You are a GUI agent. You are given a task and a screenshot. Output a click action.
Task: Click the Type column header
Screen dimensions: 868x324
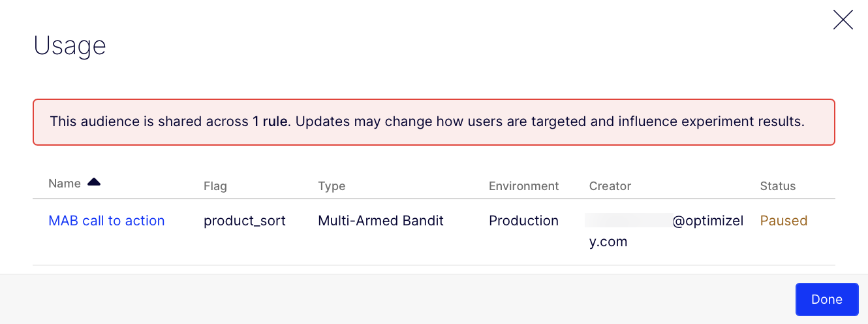332,186
